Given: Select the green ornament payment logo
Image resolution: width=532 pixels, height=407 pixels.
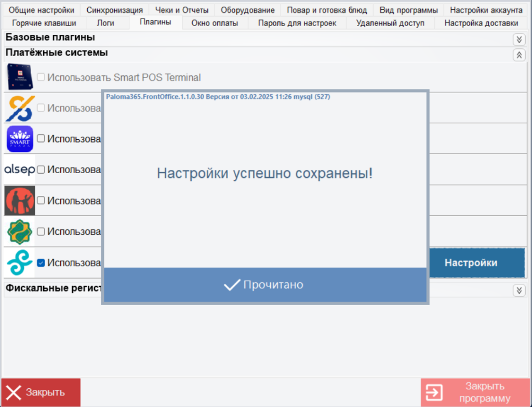Looking at the screenshot, I should (x=19, y=231).
